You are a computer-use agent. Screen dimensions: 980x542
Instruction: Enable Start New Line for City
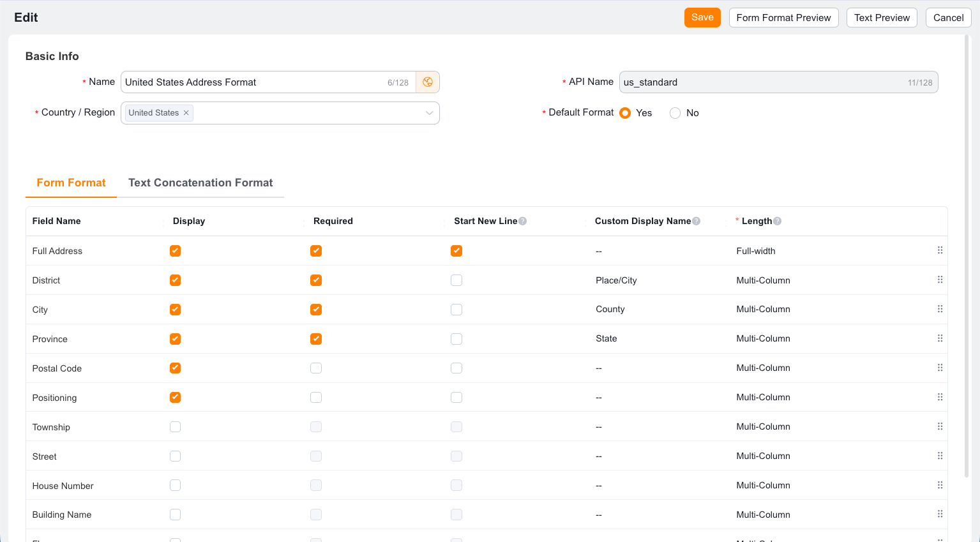tap(456, 310)
